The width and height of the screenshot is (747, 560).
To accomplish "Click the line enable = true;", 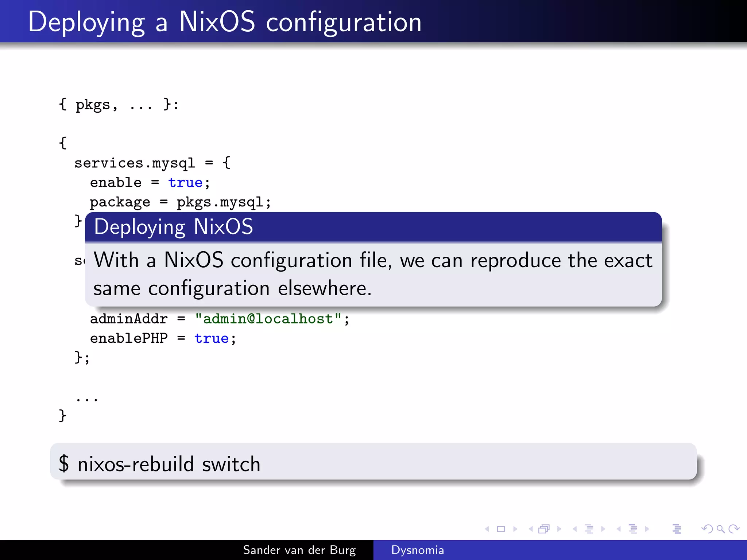I will pyautogui.click(x=150, y=182).
